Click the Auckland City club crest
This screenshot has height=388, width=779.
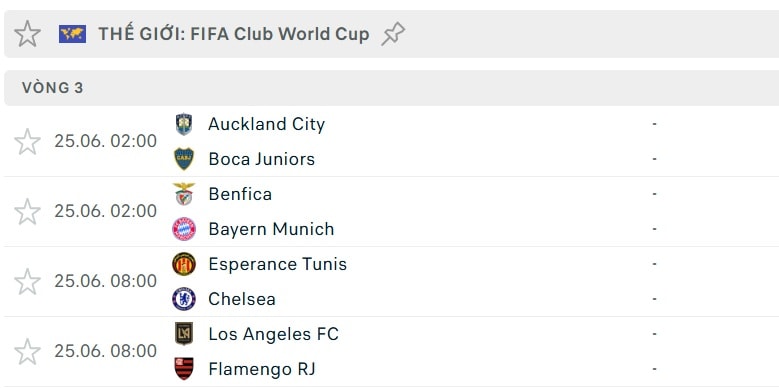pos(184,124)
